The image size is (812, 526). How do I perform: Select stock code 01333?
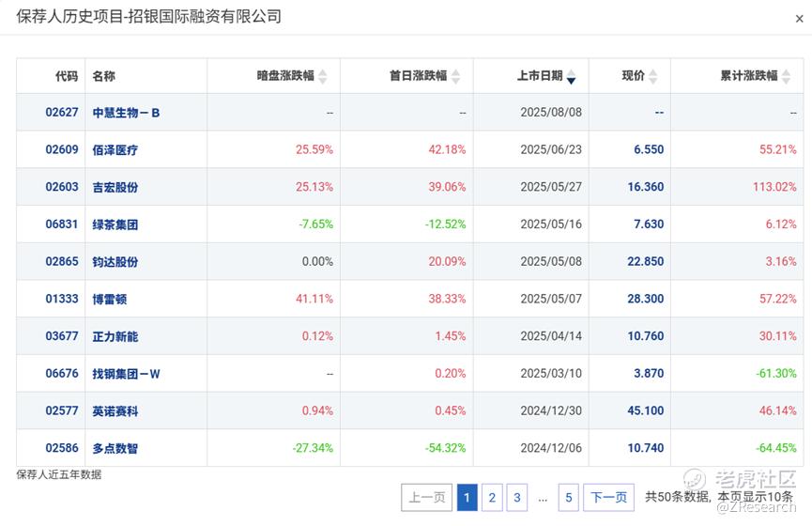point(62,299)
